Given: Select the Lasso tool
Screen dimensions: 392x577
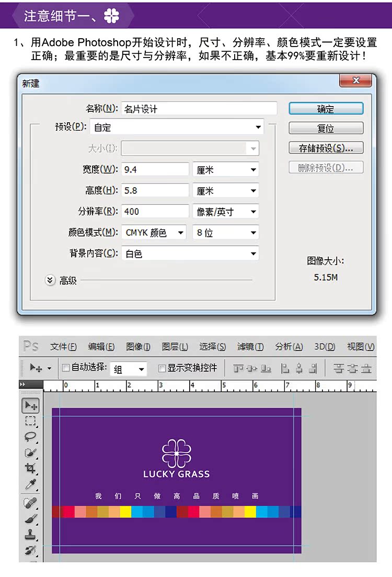Looking at the screenshot, I should tap(30, 437).
